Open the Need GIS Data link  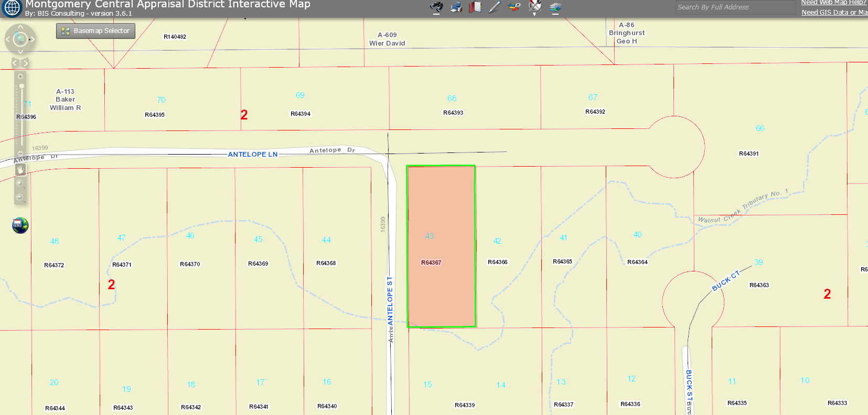pos(834,13)
